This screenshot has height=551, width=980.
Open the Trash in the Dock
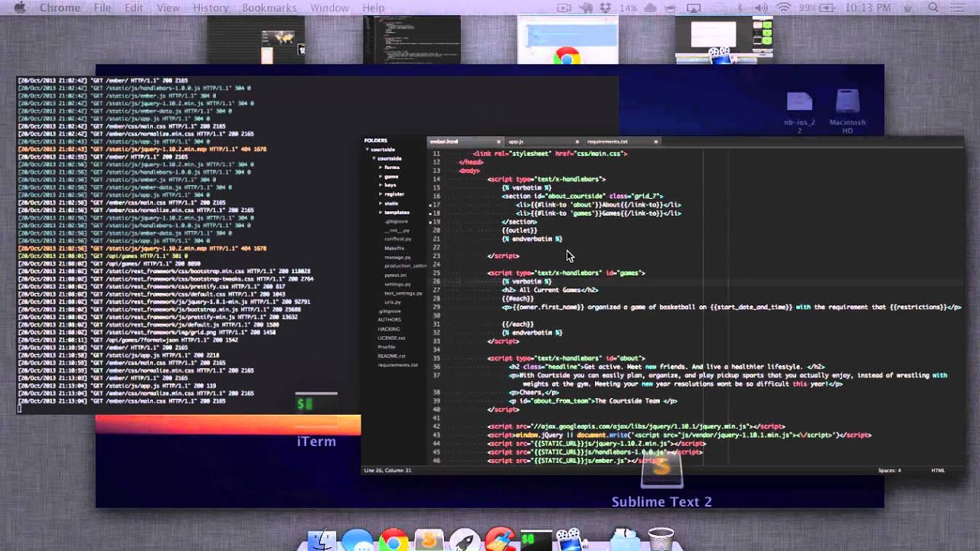pyautogui.click(x=661, y=540)
